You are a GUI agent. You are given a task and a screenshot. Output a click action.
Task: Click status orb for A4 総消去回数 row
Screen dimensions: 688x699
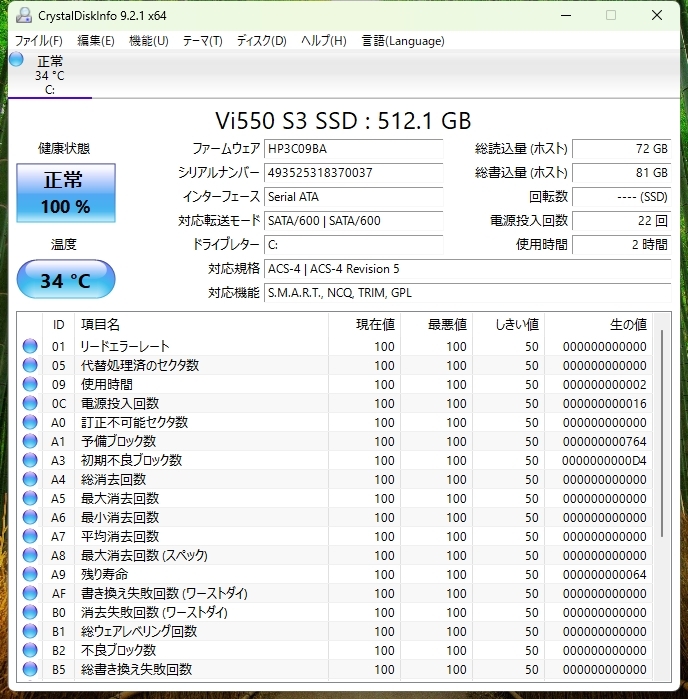[x=30, y=479]
